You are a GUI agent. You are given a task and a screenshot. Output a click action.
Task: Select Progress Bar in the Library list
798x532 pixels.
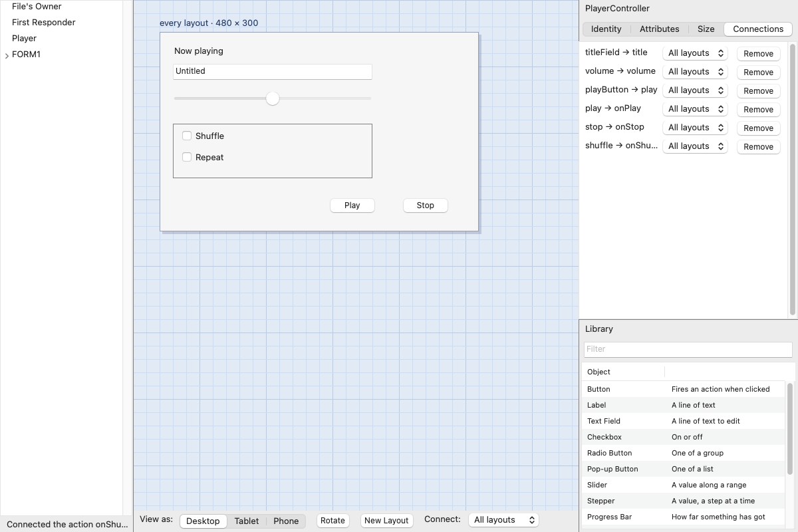(x=684, y=517)
